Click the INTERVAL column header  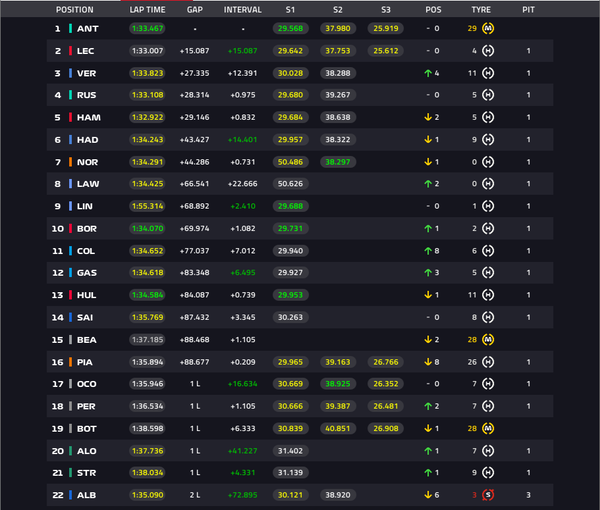pyautogui.click(x=243, y=10)
